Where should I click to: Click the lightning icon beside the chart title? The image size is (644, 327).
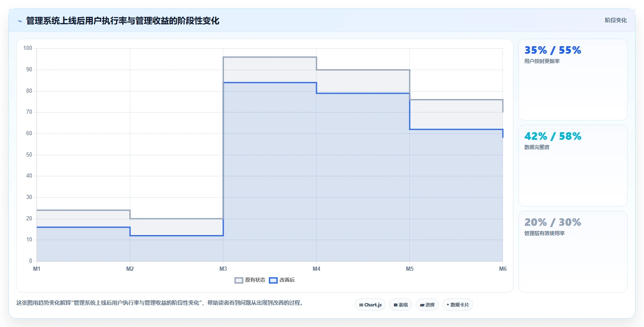pos(20,21)
